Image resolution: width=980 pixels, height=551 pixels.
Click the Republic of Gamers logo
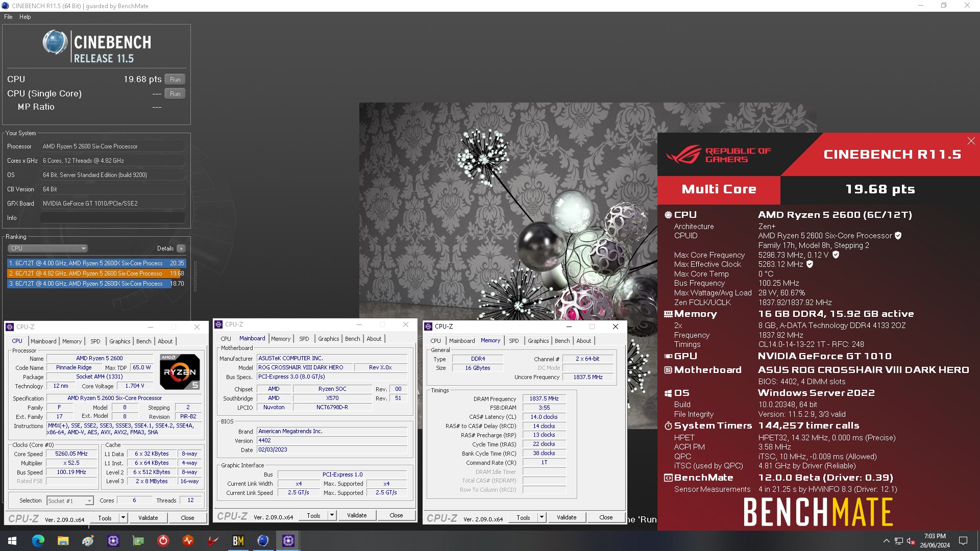718,154
